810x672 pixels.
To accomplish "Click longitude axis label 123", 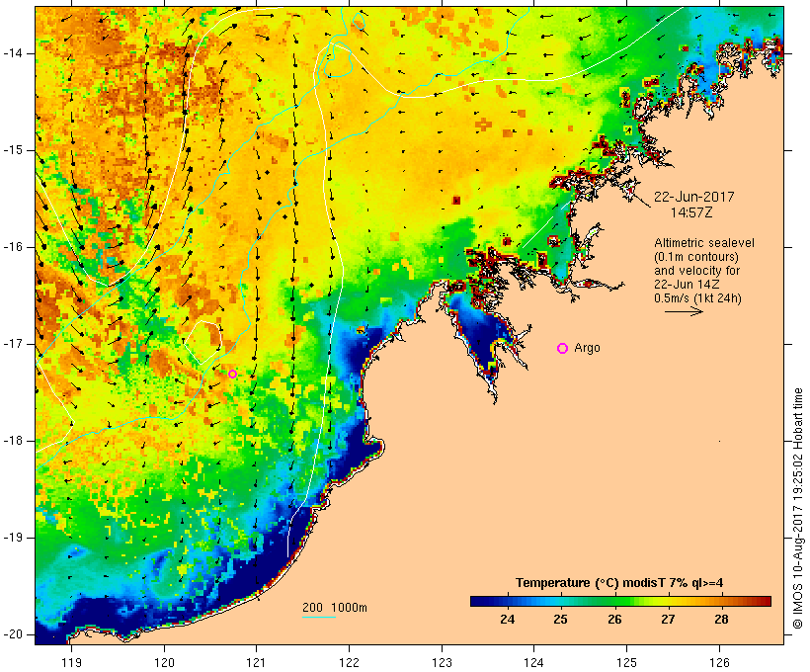I will click(x=442, y=662).
